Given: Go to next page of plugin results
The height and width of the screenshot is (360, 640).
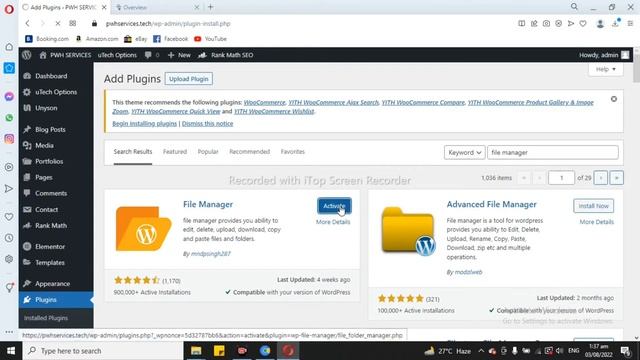Looking at the screenshot, I should click(x=600, y=178).
